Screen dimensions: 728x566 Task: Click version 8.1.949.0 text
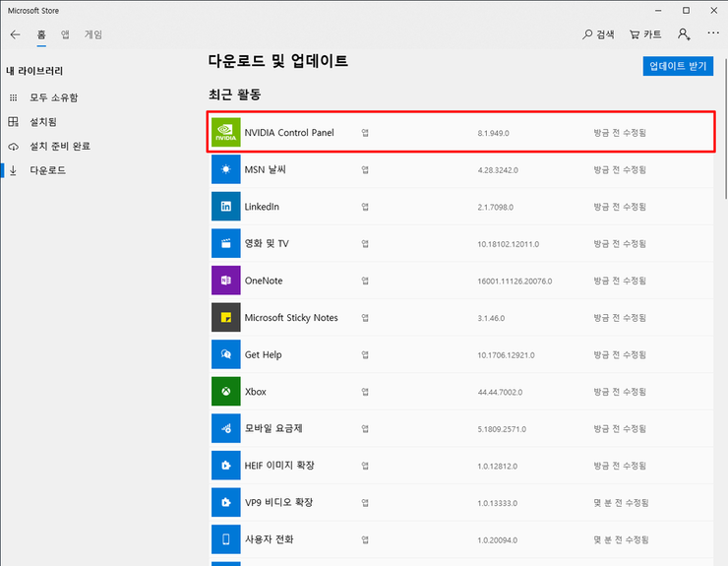[493, 133]
